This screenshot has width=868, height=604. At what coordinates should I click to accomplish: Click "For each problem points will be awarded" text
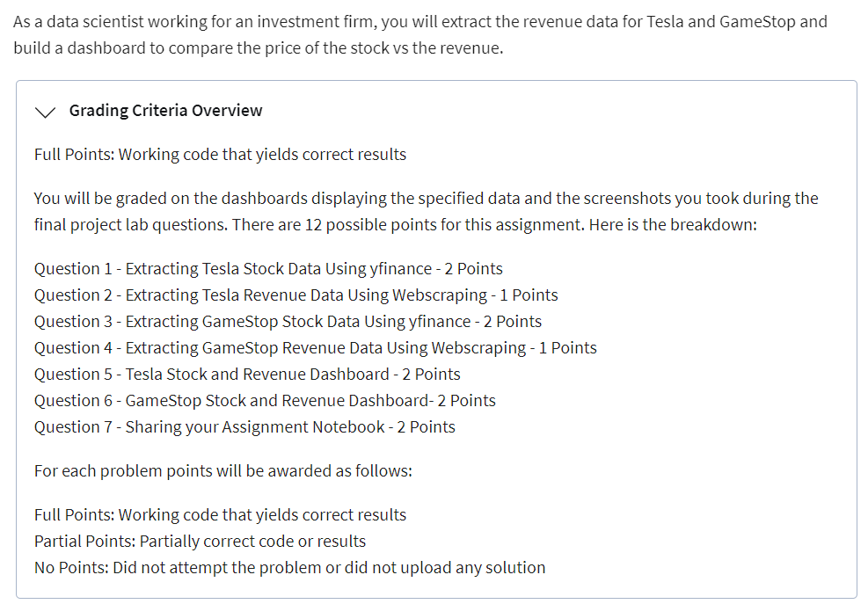pyautogui.click(x=222, y=471)
